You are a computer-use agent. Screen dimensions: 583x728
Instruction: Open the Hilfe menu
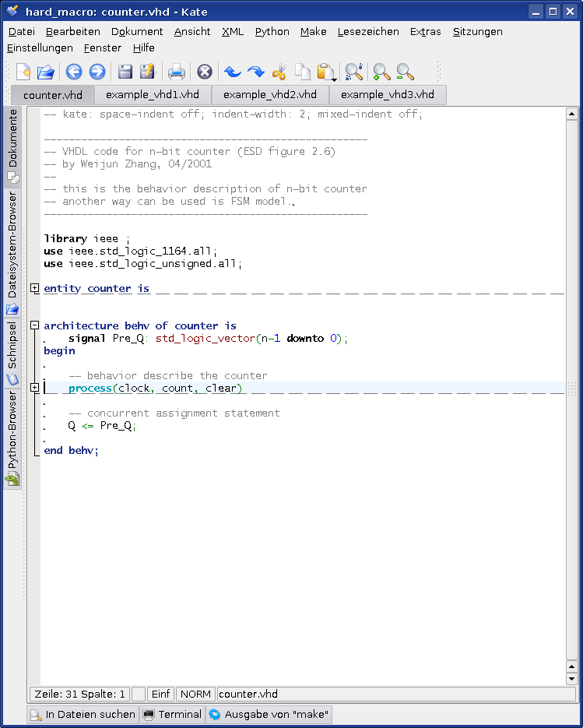click(143, 47)
